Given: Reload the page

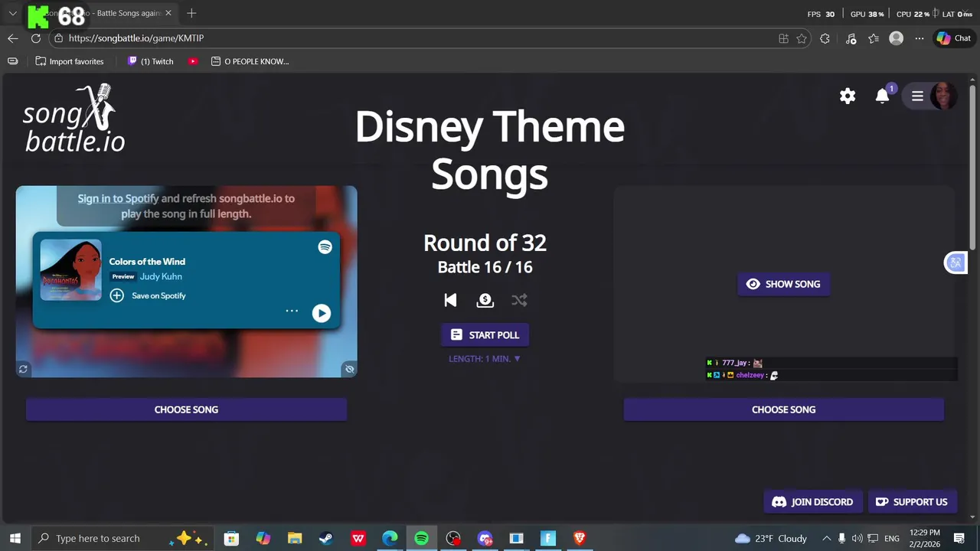Looking at the screenshot, I should (36, 38).
